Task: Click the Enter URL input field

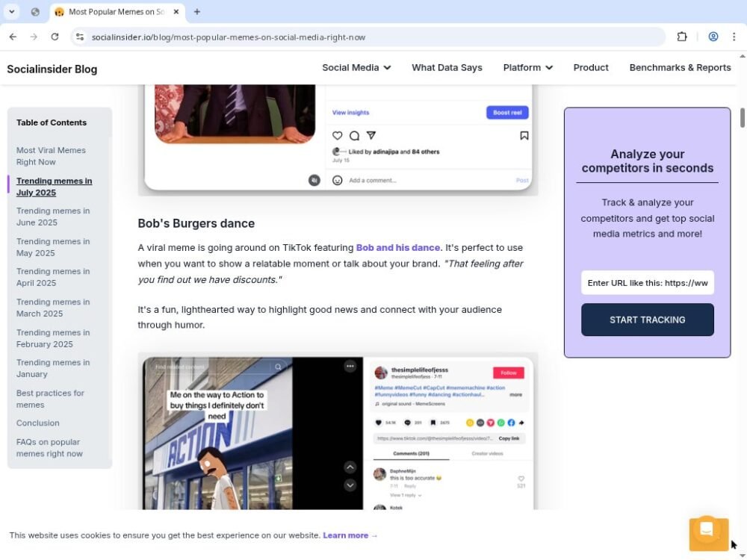Action: [647, 283]
